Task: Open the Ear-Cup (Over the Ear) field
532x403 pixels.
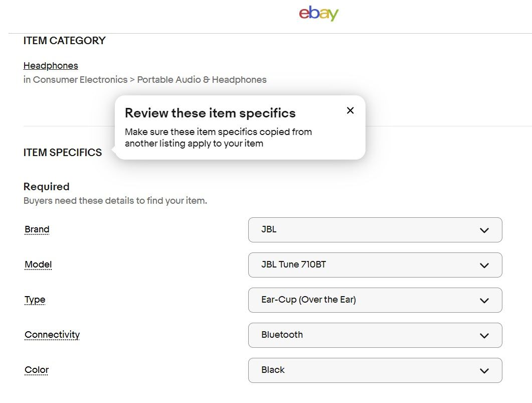Action: (375, 300)
